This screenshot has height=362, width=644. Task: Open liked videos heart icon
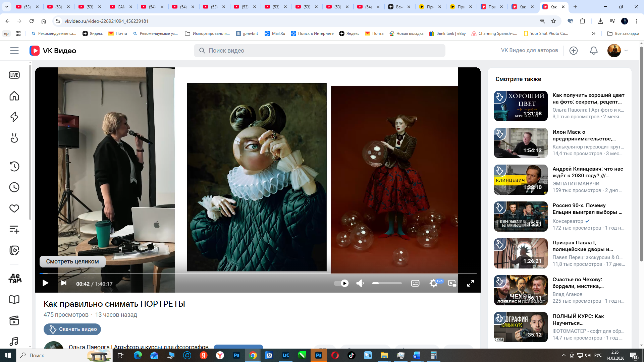[14, 208]
